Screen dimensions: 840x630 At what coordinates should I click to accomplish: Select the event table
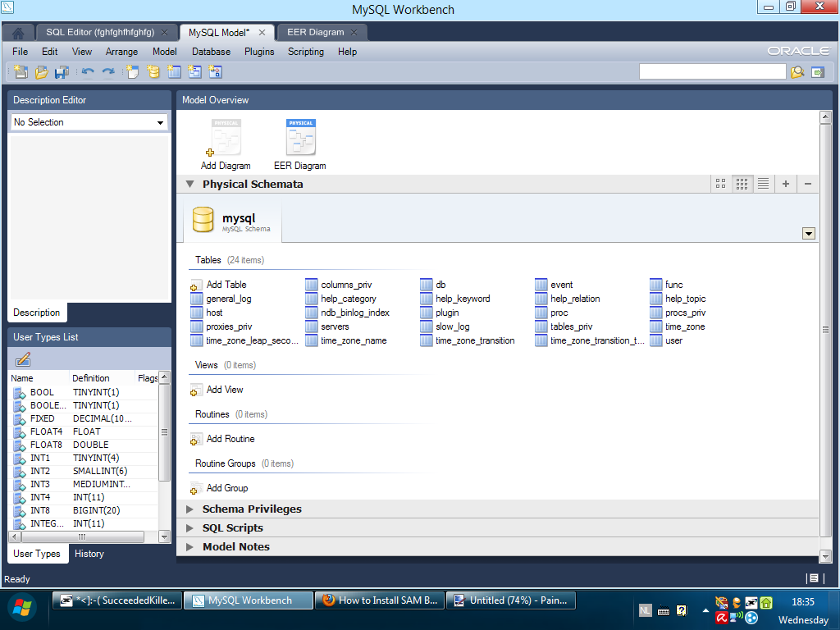[554, 285]
